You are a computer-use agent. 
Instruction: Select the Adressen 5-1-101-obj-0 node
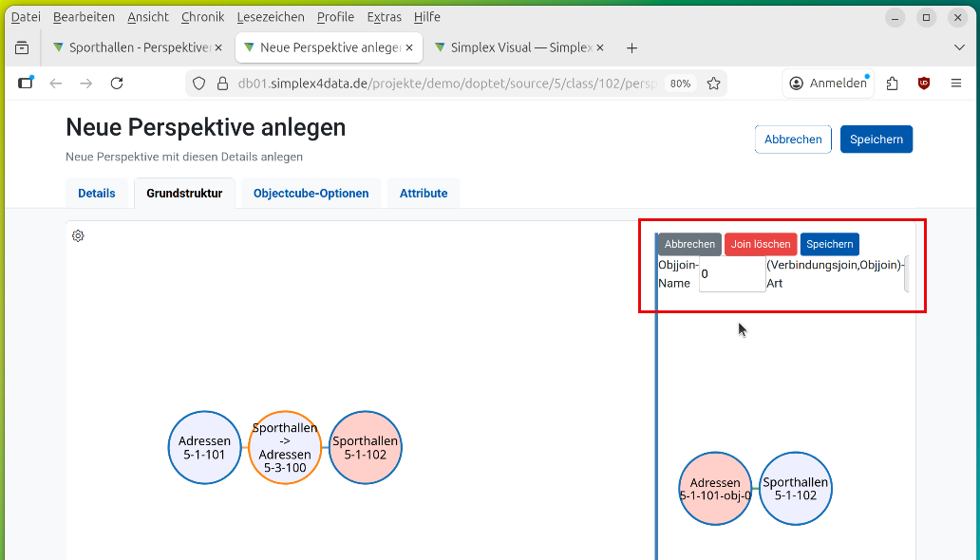715,489
